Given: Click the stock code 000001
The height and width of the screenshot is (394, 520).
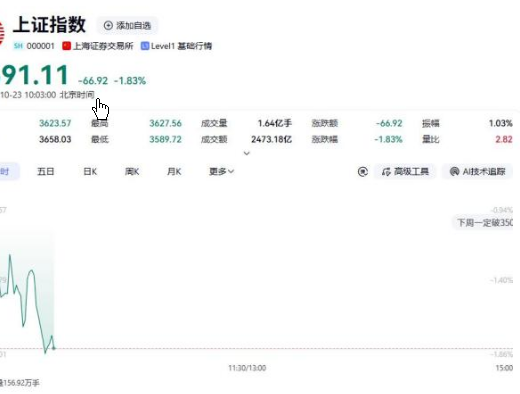Looking at the screenshot, I should [x=40, y=46].
